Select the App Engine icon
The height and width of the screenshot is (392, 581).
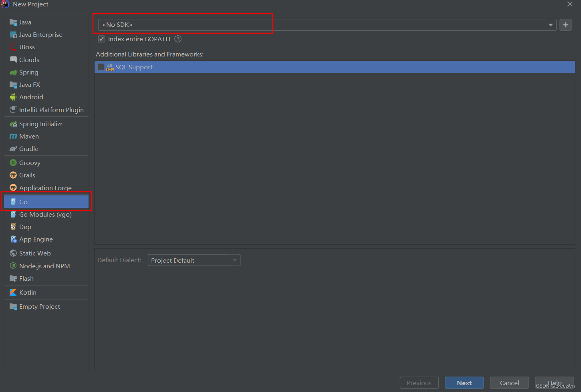pyautogui.click(x=13, y=239)
